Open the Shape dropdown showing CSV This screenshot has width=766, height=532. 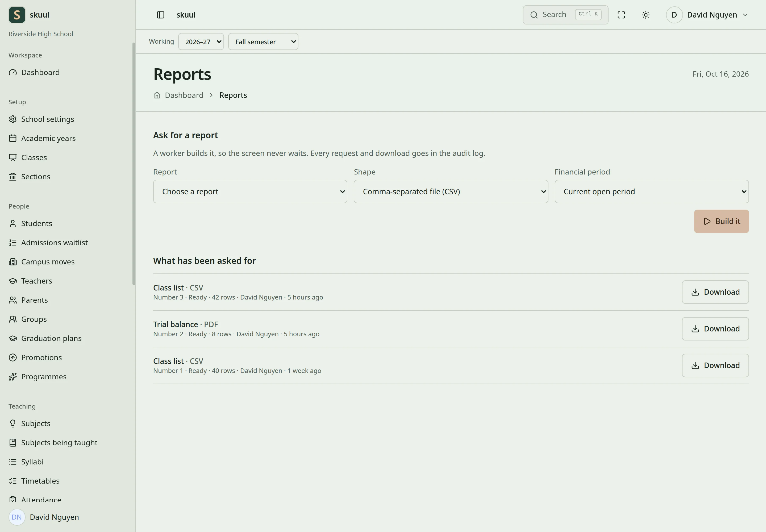pyautogui.click(x=451, y=192)
